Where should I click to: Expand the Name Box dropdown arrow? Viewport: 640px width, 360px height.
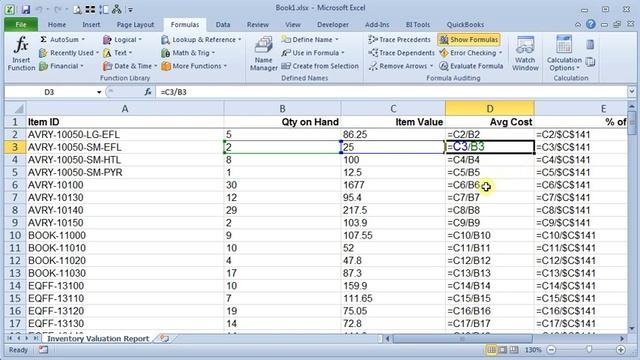99,92
